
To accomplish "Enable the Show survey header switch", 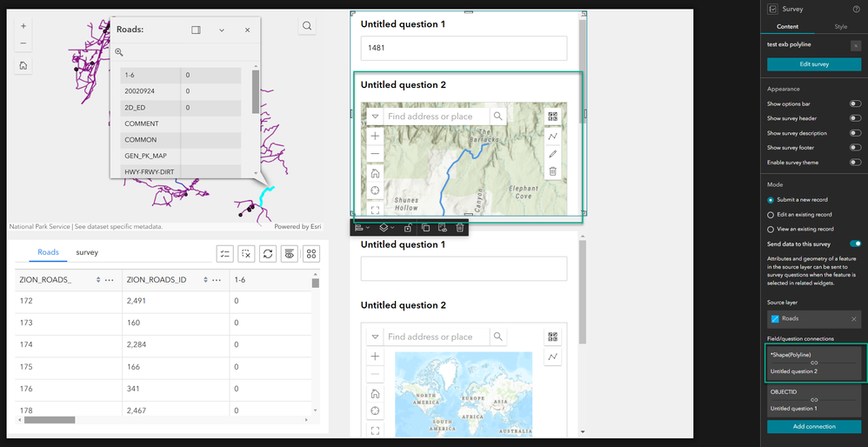I will [855, 117].
